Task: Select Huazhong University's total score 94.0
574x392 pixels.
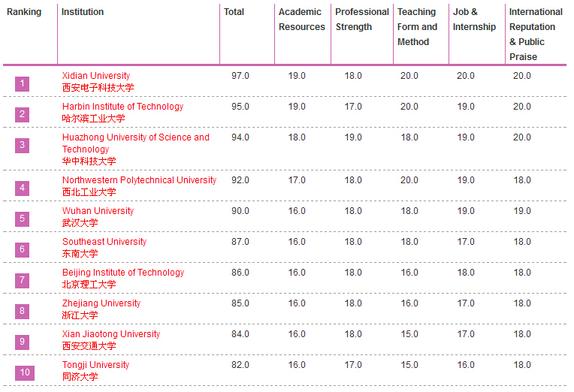Action: click(240, 137)
